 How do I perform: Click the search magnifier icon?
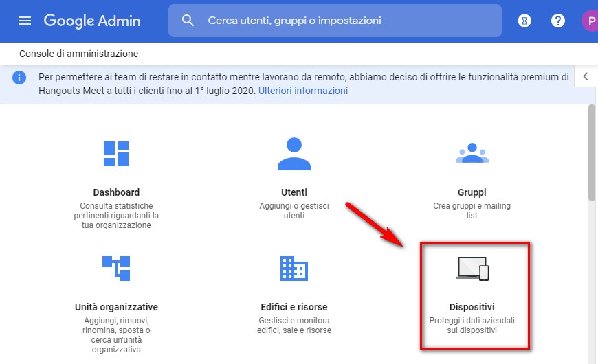(188, 20)
